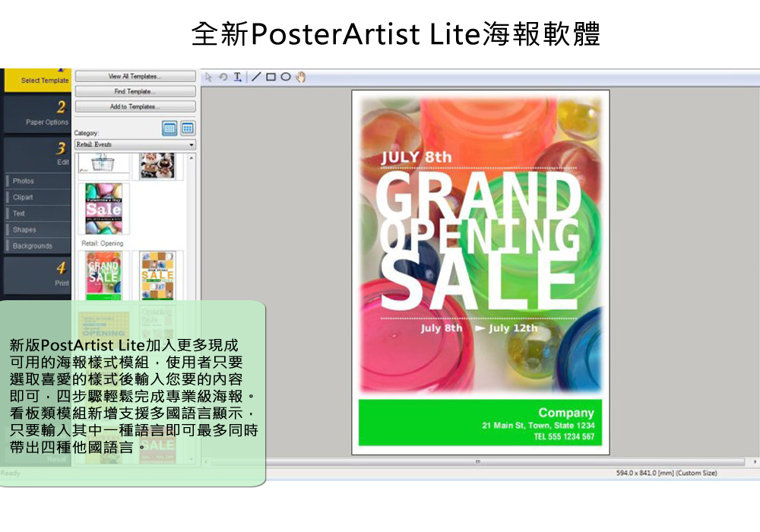Click View All Templates button
Viewport: 760px width, 532px height.
click(x=135, y=76)
